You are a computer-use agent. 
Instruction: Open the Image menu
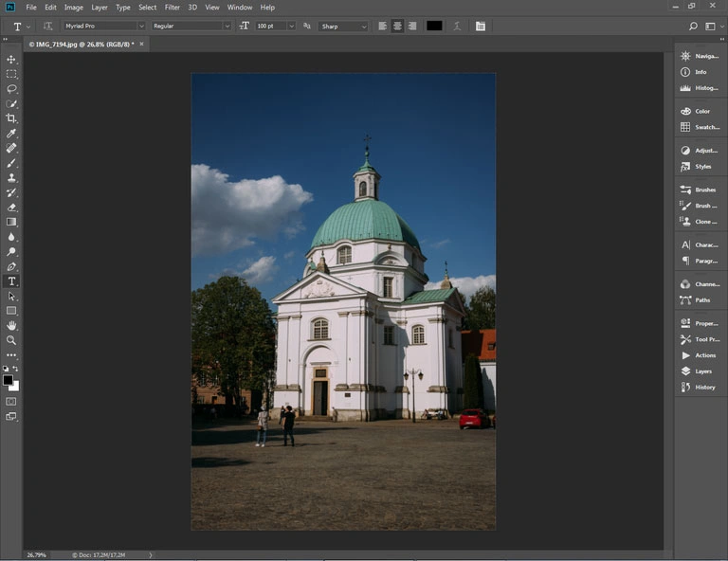73,8
